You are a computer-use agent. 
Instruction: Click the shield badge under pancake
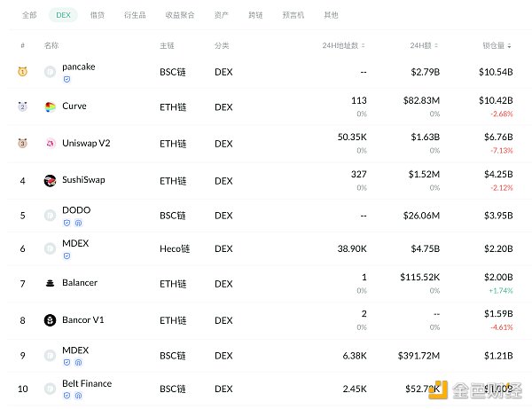point(66,80)
